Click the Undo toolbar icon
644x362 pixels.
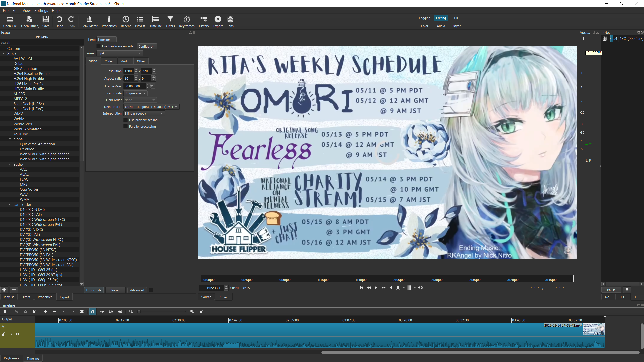(59, 22)
